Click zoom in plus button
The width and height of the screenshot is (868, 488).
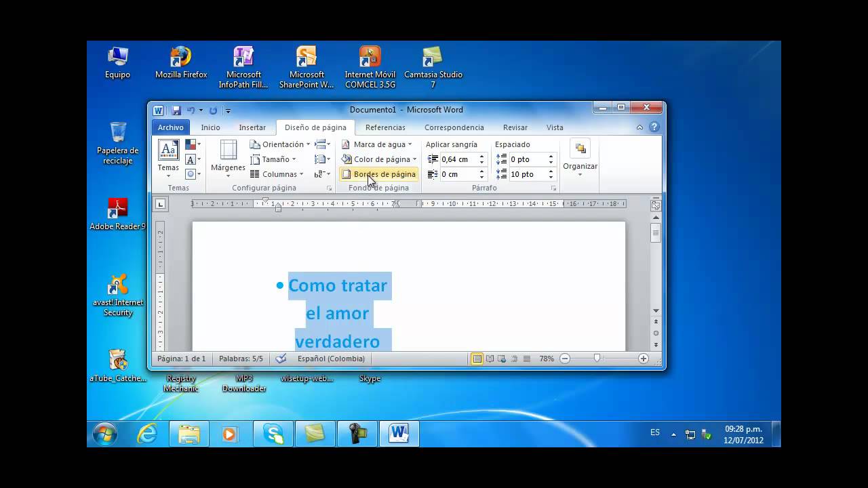644,359
